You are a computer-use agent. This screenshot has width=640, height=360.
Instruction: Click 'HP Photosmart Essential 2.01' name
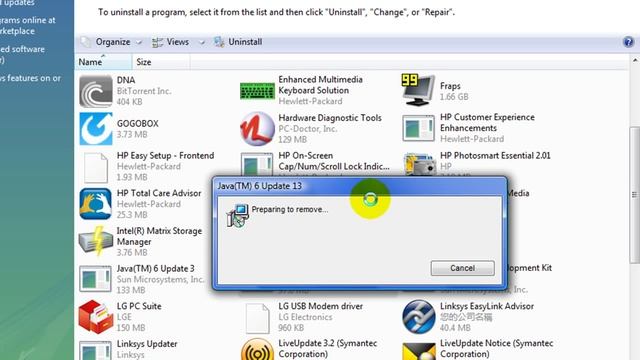click(x=495, y=156)
